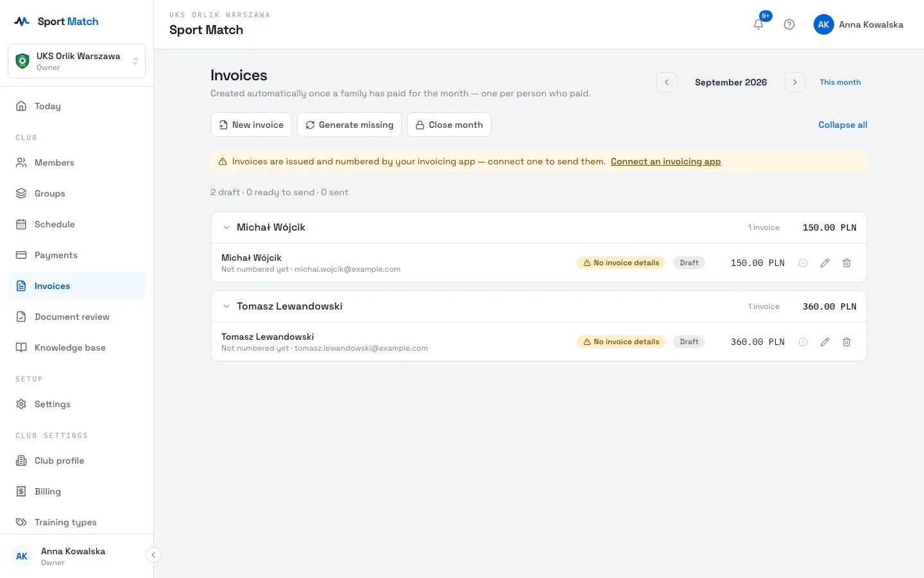Open Anna Kowalska profile at sidebar bottom

click(x=73, y=556)
